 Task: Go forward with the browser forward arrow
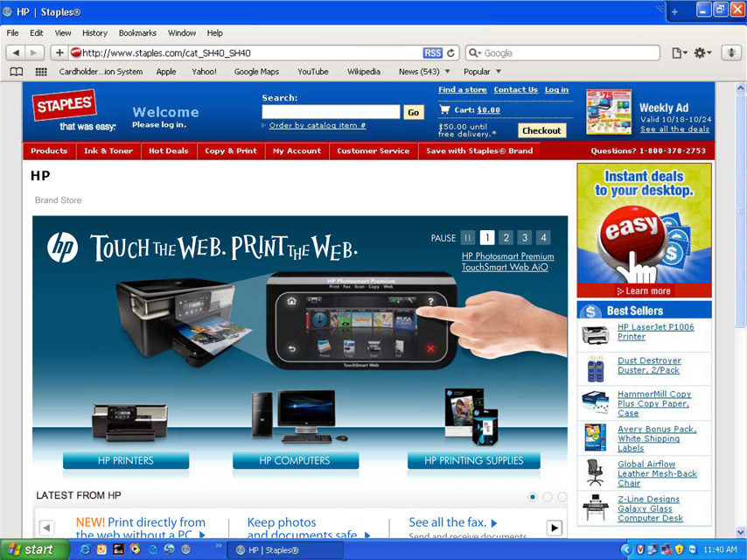tap(34, 52)
